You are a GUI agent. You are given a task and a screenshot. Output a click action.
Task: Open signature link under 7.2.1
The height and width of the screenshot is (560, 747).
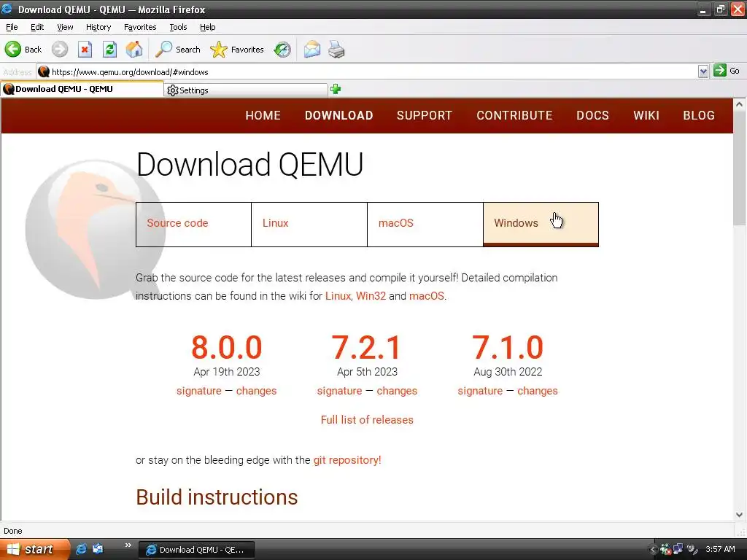pyautogui.click(x=340, y=391)
